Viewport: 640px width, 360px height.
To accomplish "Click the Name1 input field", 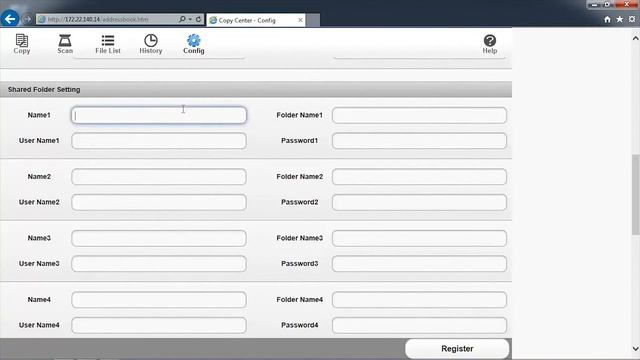I will [x=159, y=115].
